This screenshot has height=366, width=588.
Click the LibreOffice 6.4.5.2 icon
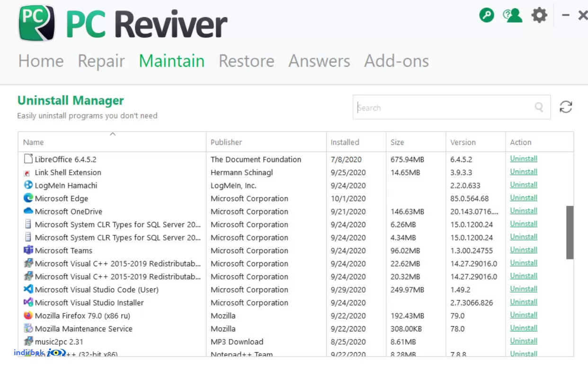click(28, 159)
